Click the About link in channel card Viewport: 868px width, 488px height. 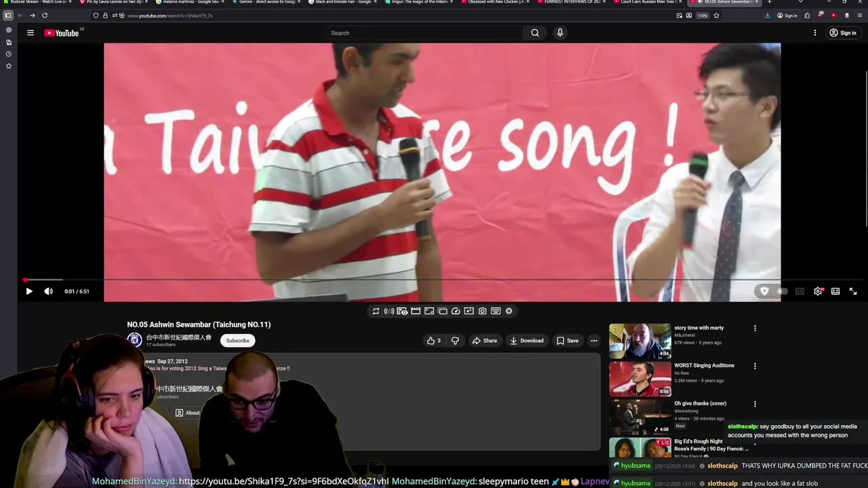189,413
